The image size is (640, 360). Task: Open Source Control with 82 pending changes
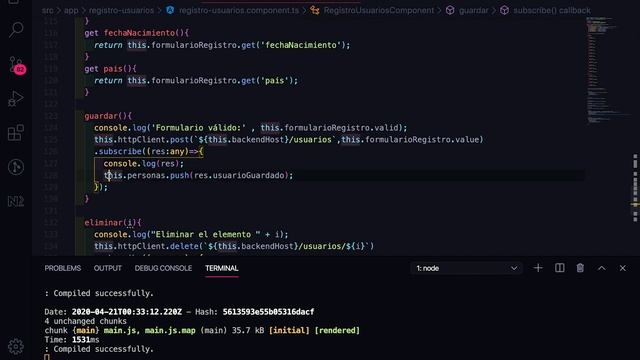click(x=16, y=65)
